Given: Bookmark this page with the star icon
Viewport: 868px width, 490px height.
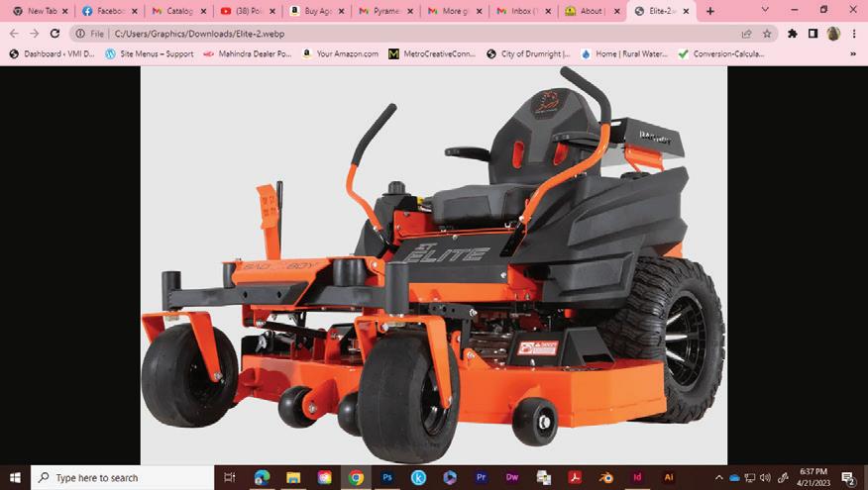Looking at the screenshot, I should [767, 34].
